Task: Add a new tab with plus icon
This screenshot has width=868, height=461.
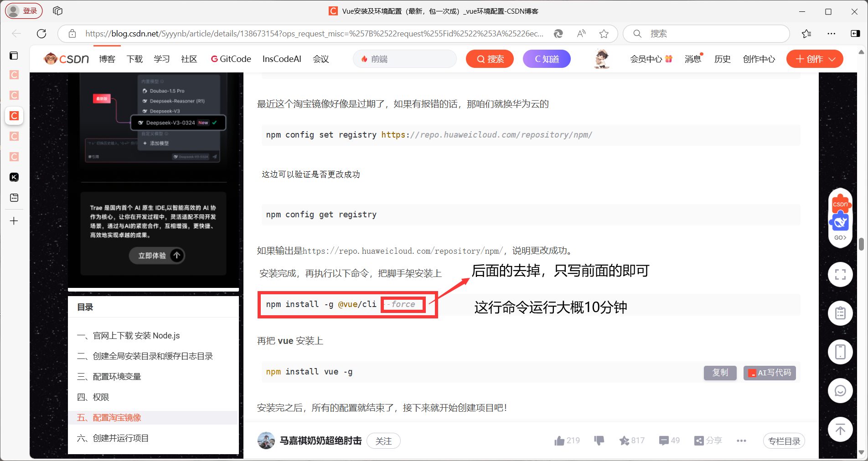Action: tap(14, 221)
